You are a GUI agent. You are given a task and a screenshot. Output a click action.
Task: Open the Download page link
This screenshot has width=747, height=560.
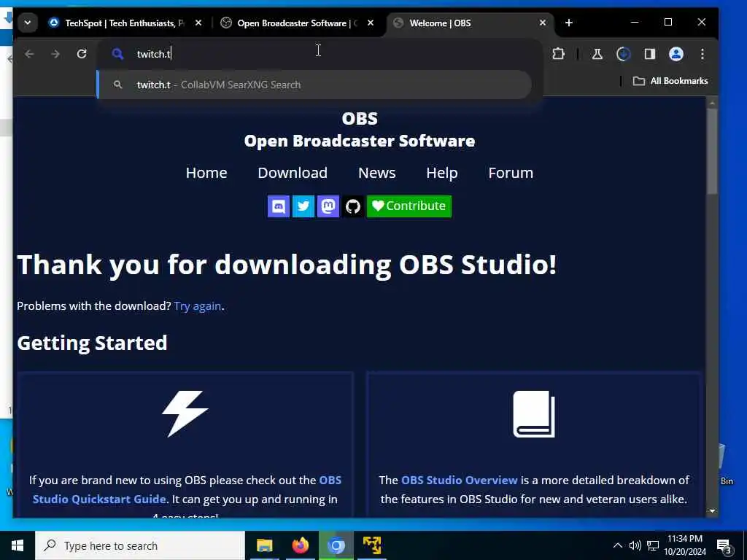(x=293, y=173)
